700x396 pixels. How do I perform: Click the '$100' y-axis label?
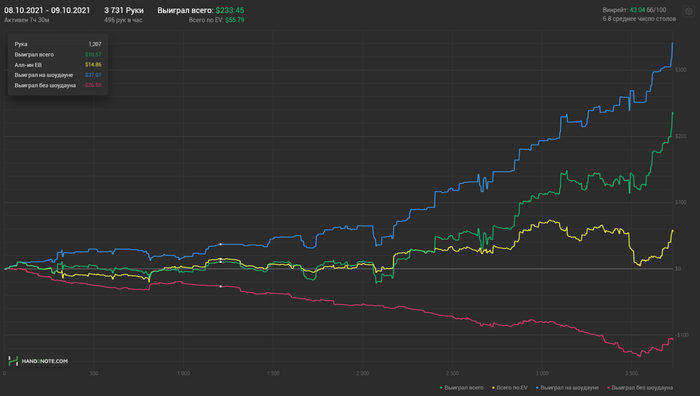[681, 202]
